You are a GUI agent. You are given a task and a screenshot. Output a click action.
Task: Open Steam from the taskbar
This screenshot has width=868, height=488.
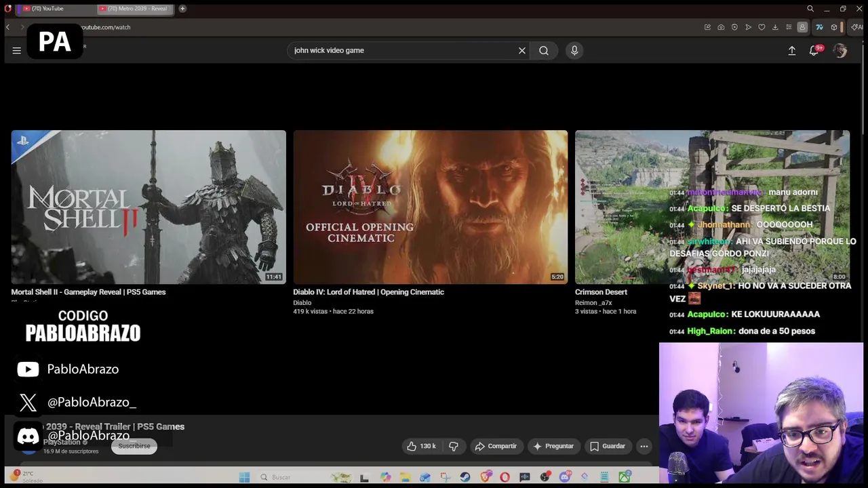(x=465, y=477)
